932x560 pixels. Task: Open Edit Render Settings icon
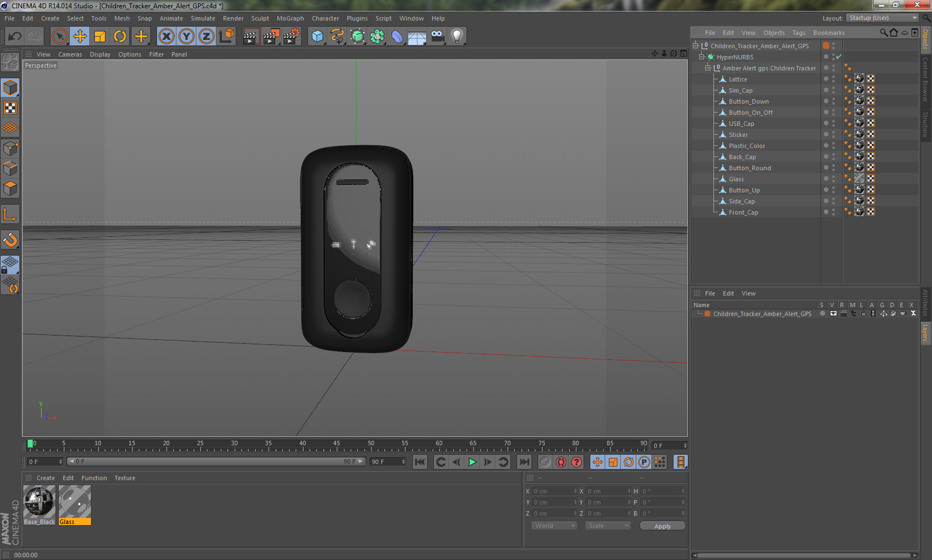pyautogui.click(x=291, y=37)
